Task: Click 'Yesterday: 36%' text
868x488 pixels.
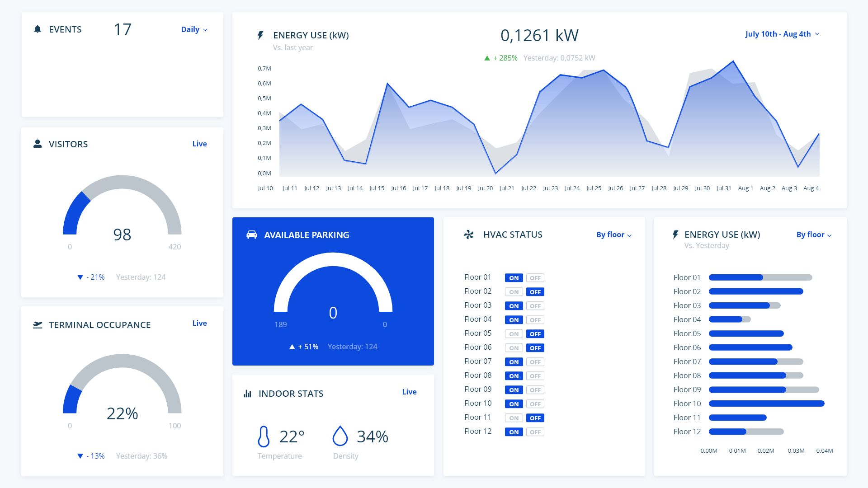Action: point(142,456)
